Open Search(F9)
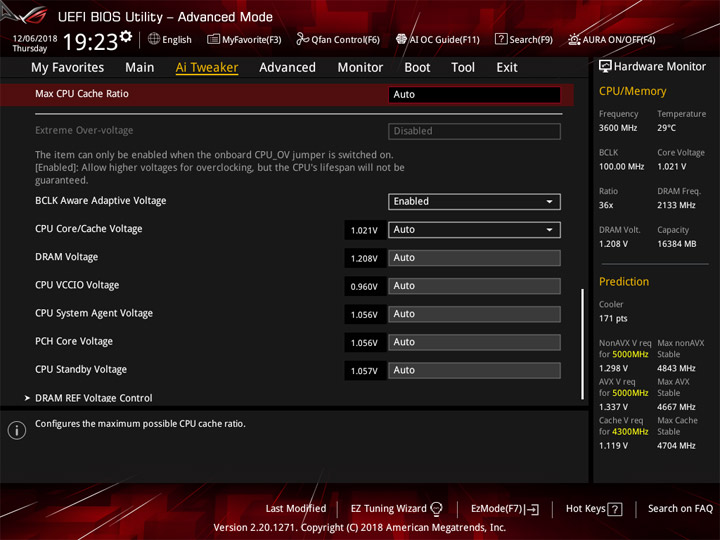The image size is (720, 540). [531, 40]
